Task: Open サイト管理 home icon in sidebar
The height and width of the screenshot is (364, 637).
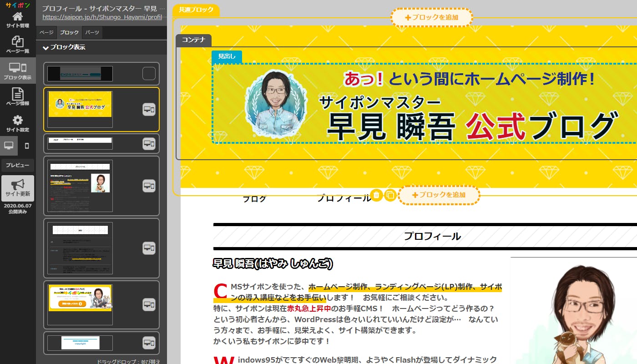Action: point(17,20)
